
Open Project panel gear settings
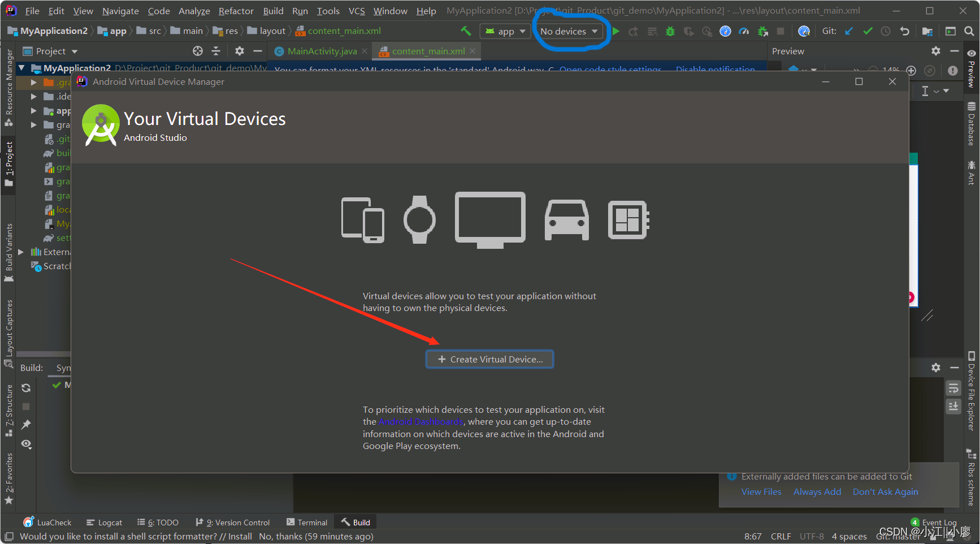(240, 51)
